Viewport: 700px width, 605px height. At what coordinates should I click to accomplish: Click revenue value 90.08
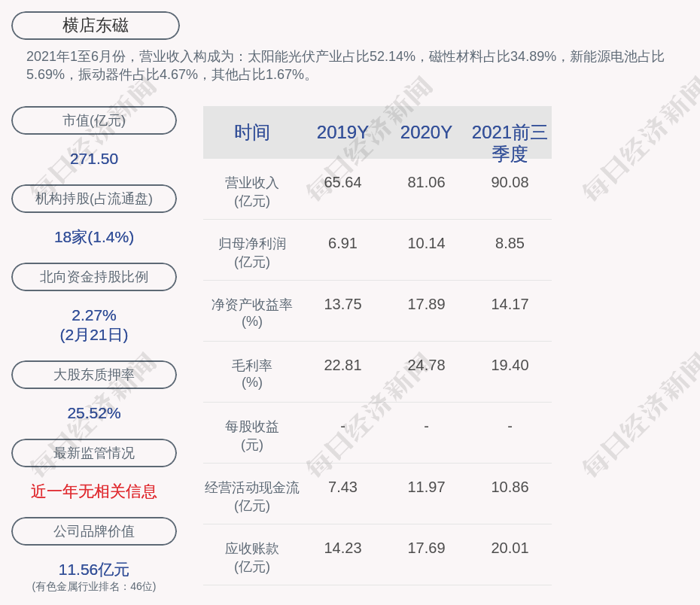pyautogui.click(x=510, y=183)
